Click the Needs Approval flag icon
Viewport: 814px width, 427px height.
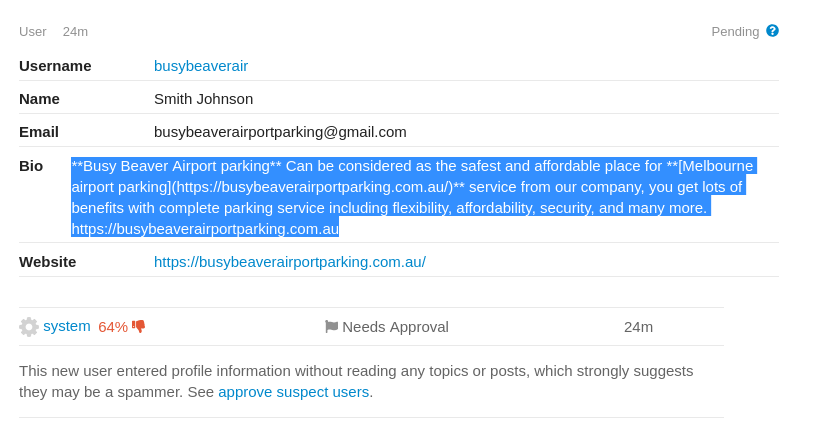[x=331, y=326]
